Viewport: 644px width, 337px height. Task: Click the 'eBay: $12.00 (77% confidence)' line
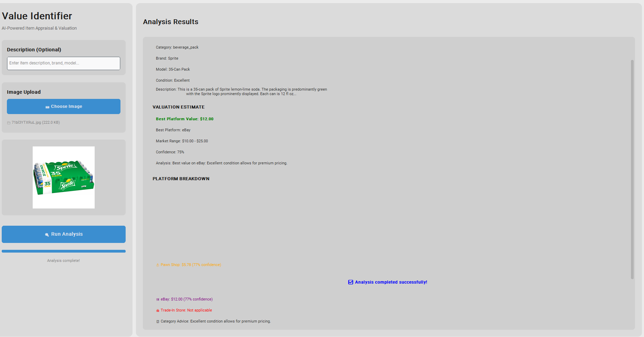[187, 299]
